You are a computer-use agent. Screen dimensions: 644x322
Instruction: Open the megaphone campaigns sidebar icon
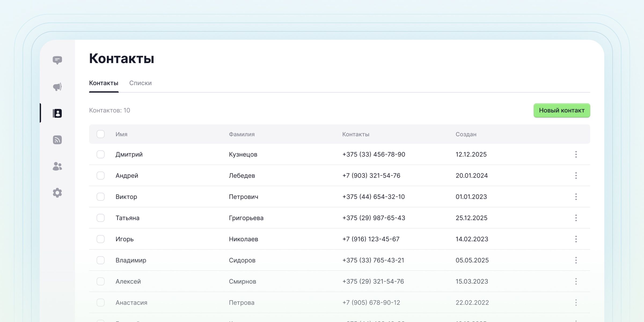coord(57,87)
